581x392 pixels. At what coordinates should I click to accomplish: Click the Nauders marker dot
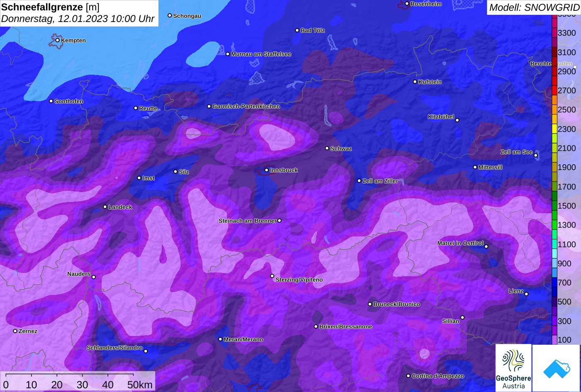click(x=93, y=277)
